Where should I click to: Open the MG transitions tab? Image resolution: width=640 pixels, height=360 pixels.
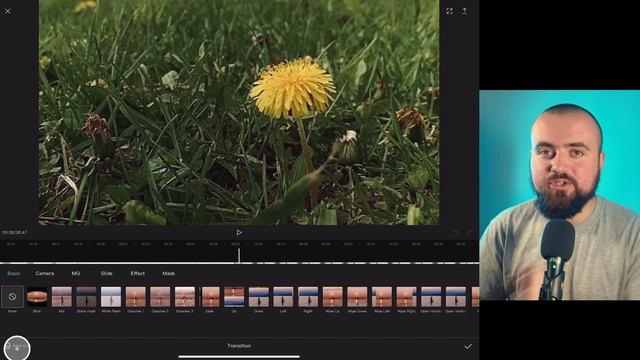click(76, 273)
